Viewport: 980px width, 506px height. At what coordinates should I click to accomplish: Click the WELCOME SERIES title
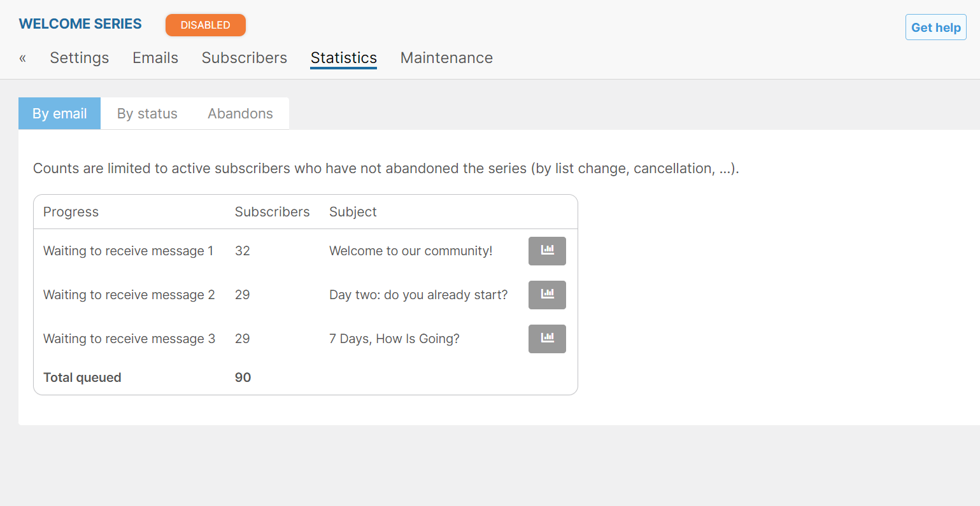click(x=80, y=24)
